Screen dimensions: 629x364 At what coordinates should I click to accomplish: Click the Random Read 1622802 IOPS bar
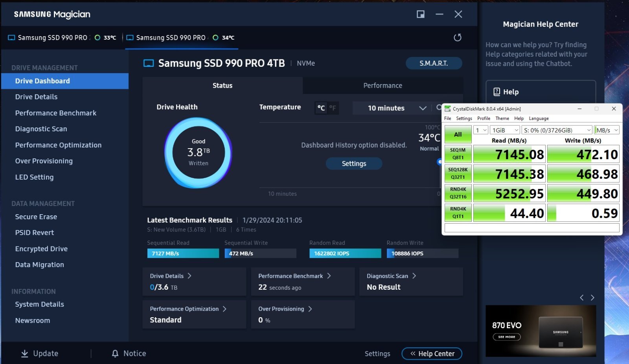click(345, 254)
